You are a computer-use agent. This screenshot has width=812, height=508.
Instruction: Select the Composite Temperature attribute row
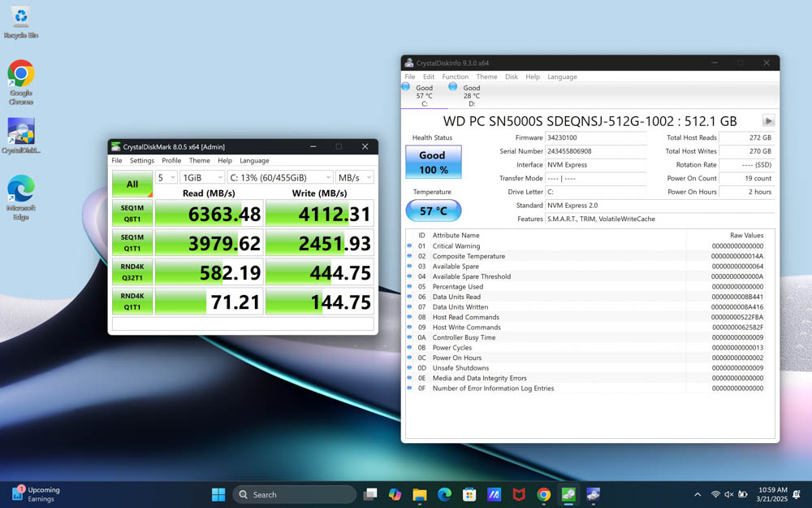(x=590, y=256)
